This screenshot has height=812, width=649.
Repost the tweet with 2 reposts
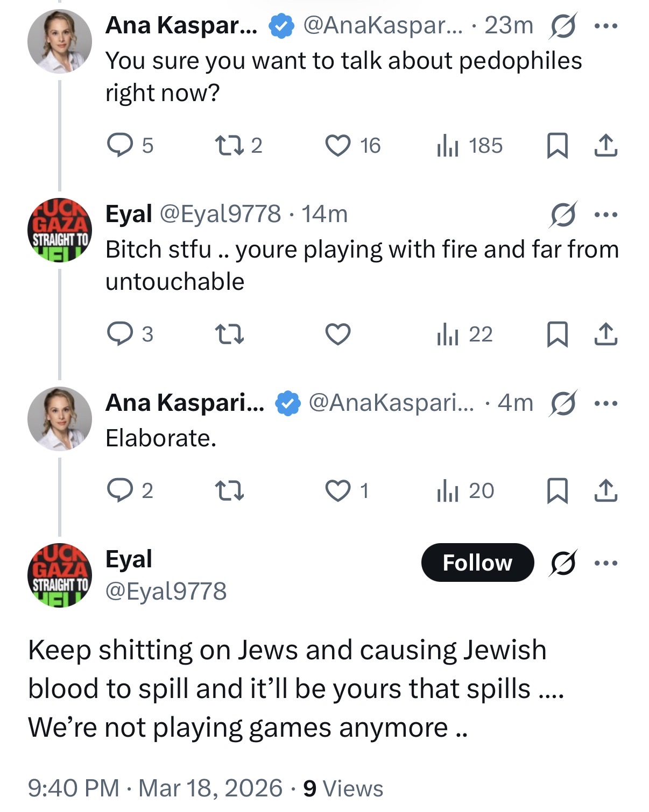[x=229, y=145]
